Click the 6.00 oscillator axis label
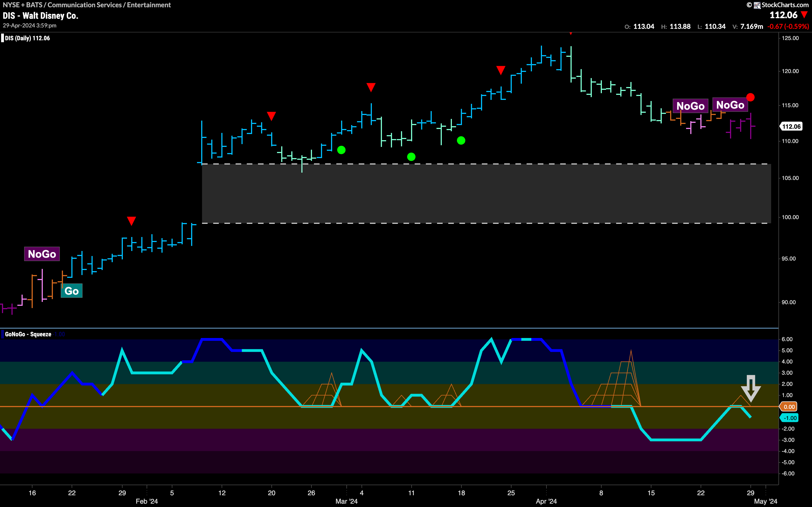Viewport: 812px width, 507px height. tap(787, 339)
